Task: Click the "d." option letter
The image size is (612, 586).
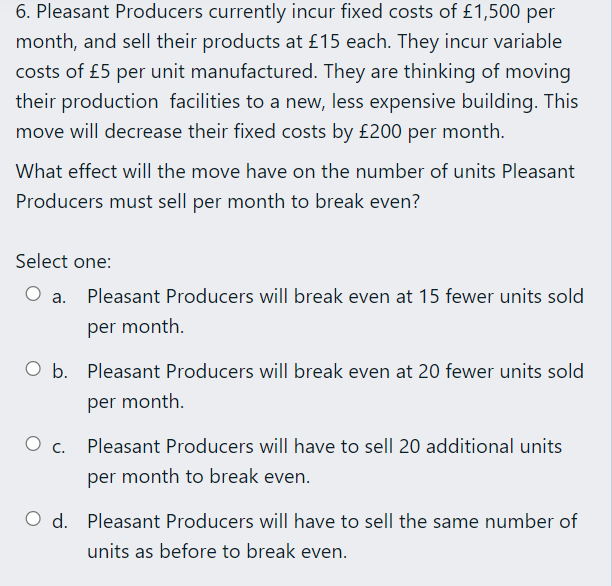Action: coord(60,522)
